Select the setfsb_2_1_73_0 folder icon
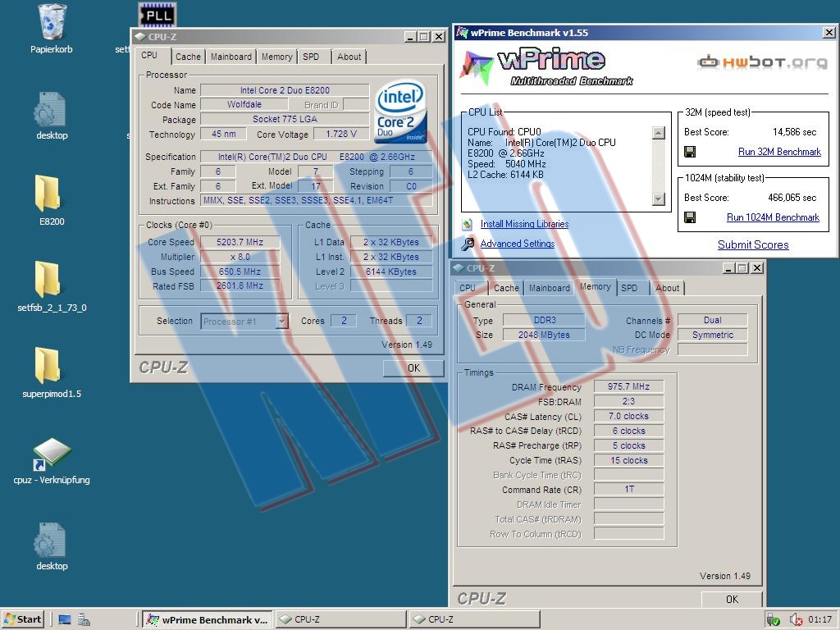The width and height of the screenshot is (840, 630). [x=48, y=279]
